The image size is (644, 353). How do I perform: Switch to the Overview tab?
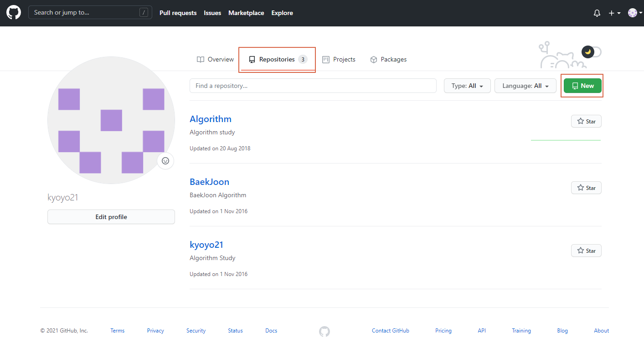215,59
